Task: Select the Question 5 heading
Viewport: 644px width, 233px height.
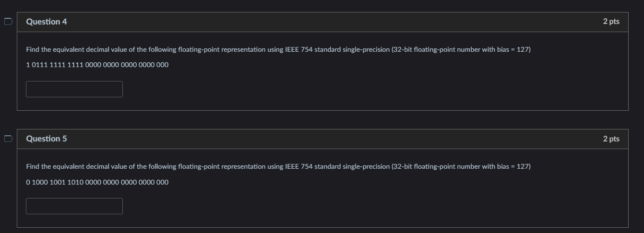Action: click(x=47, y=139)
